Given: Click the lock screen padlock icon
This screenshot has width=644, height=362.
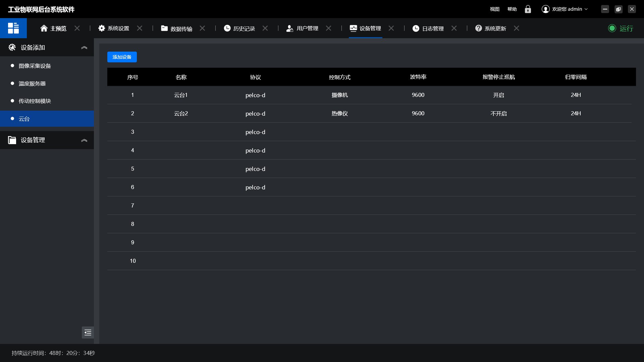Looking at the screenshot, I should [x=528, y=9].
